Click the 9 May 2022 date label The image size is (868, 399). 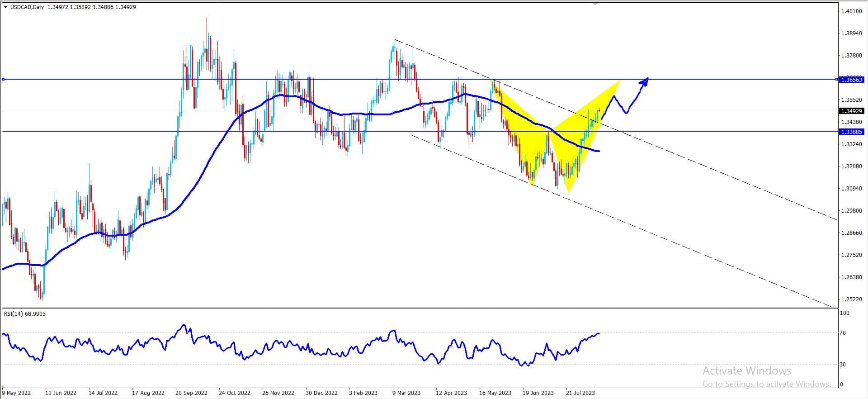click(17, 393)
